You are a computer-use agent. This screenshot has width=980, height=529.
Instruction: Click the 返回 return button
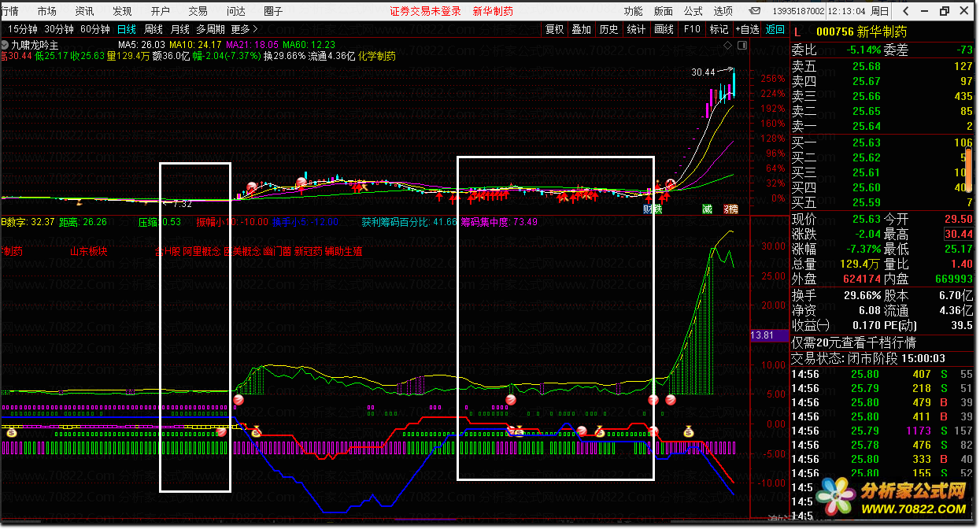(x=775, y=29)
